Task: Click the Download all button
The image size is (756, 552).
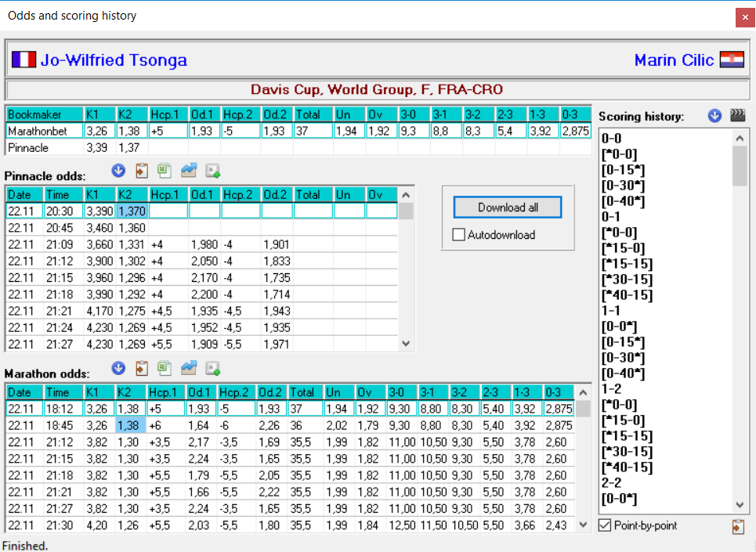Action: coord(508,207)
